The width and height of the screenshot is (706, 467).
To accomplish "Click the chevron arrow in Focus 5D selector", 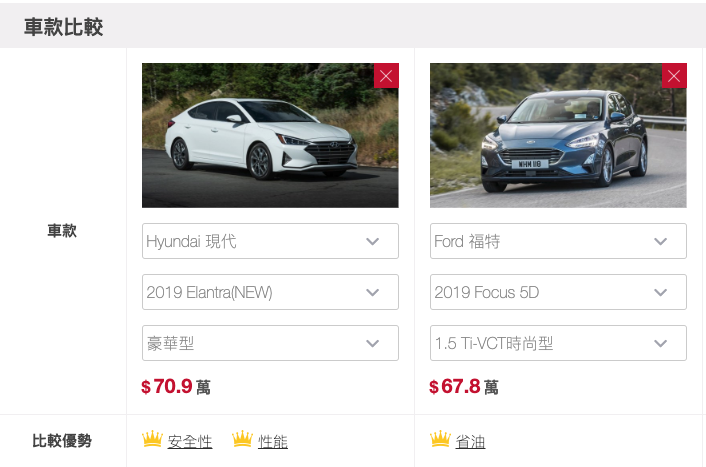I will tap(661, 292).
